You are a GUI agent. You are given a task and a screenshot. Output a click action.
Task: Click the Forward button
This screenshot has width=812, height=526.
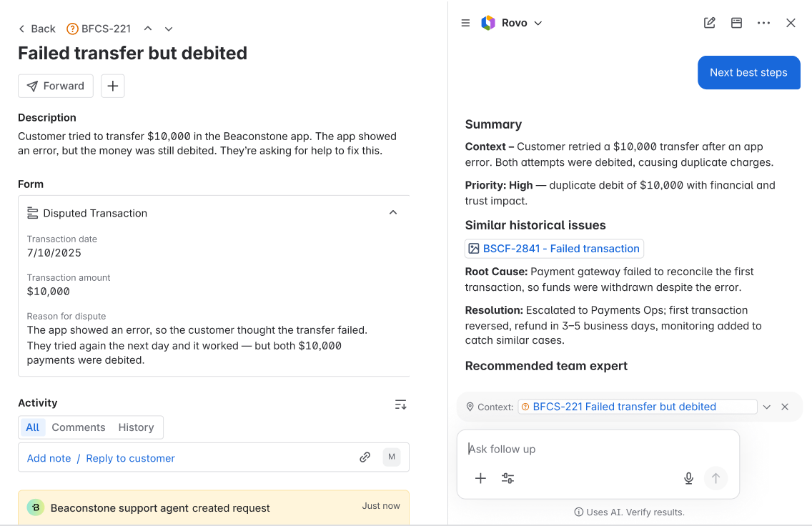click(56, 86)
